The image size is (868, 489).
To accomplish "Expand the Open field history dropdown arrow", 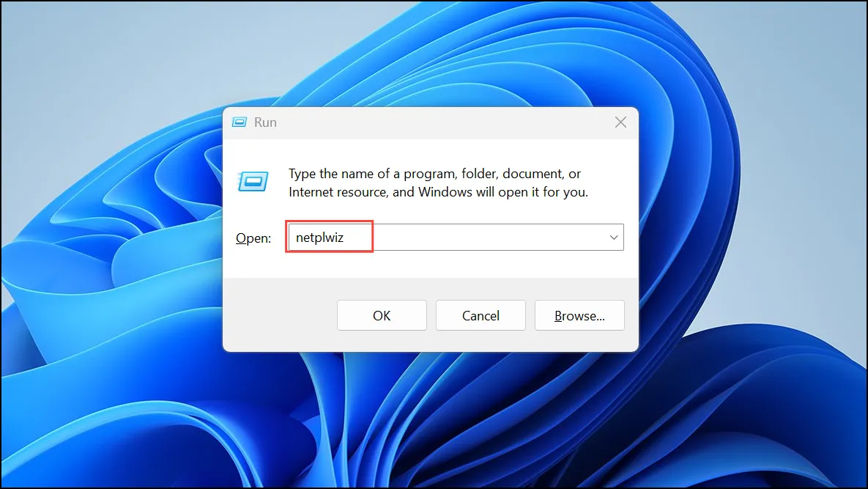I will click(613, 237).
